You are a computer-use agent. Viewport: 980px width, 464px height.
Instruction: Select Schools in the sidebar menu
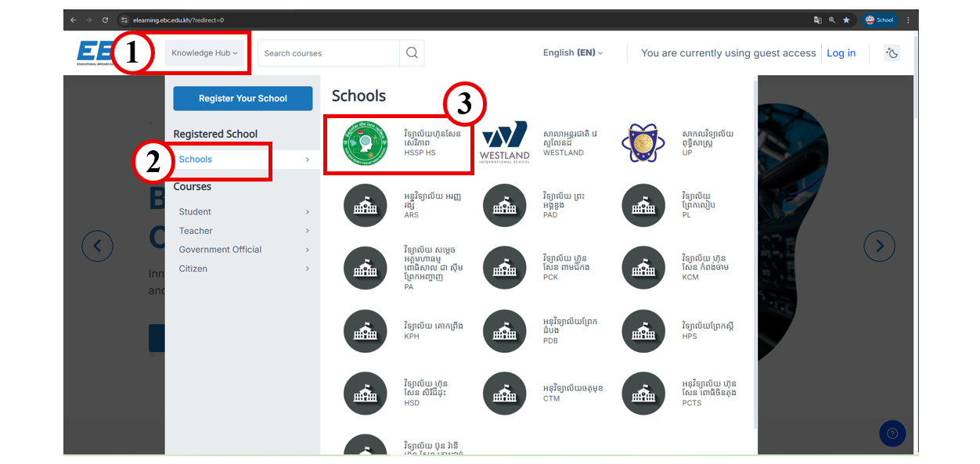[x=196, y=160]
